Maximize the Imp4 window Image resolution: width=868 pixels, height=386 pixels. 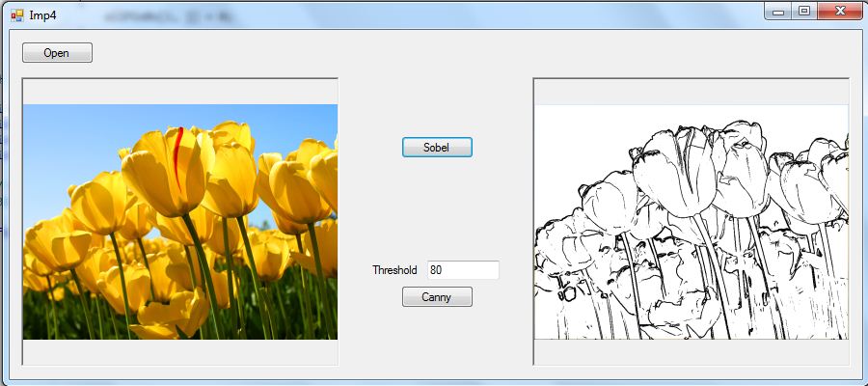coord(804,11)
